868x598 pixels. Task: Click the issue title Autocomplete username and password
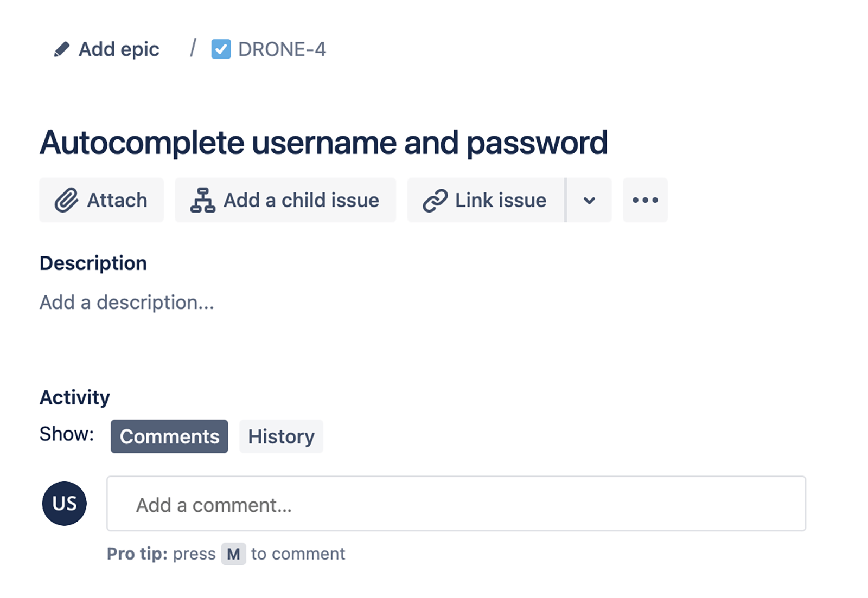coord(323,142)
